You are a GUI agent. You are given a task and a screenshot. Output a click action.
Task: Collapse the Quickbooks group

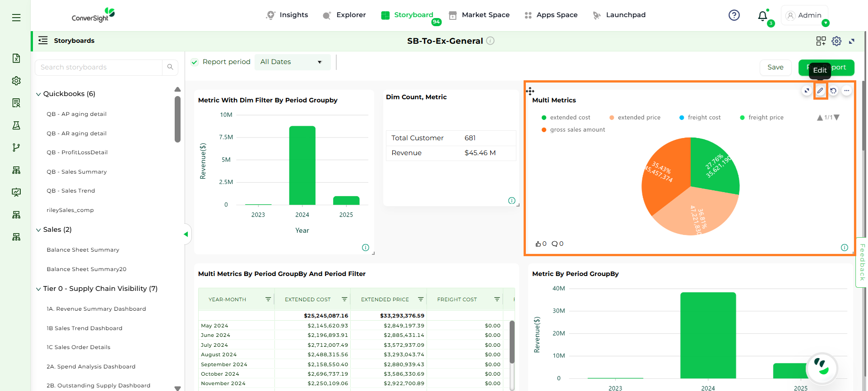[38, 94]
